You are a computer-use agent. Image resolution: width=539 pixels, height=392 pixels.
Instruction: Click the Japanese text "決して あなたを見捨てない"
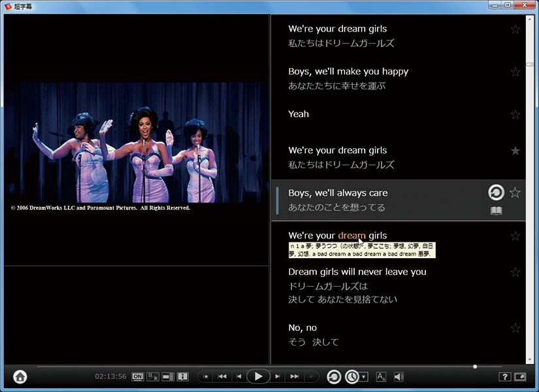click(343, 299)
